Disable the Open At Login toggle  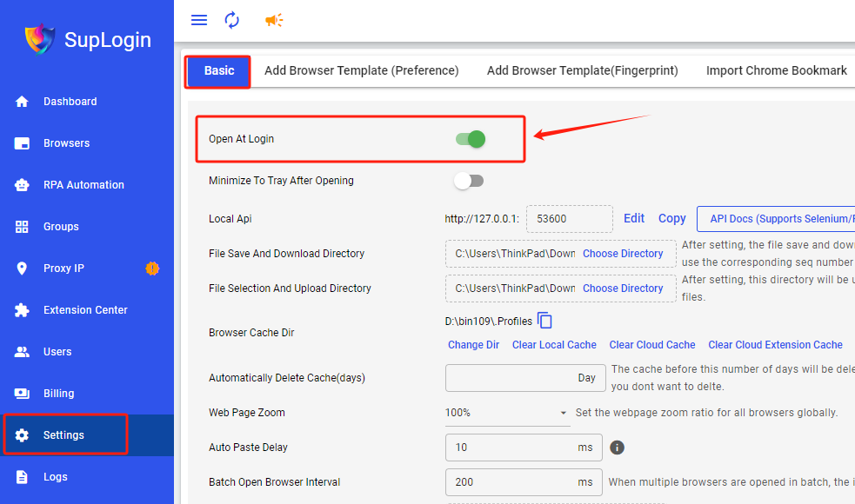[x=470, y=139]
